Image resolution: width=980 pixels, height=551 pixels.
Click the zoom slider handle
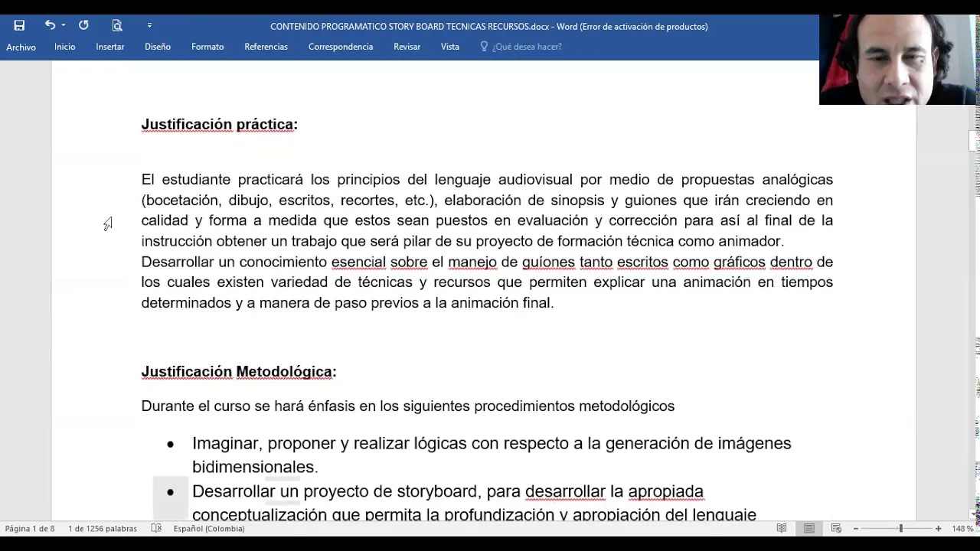(901, 529)
